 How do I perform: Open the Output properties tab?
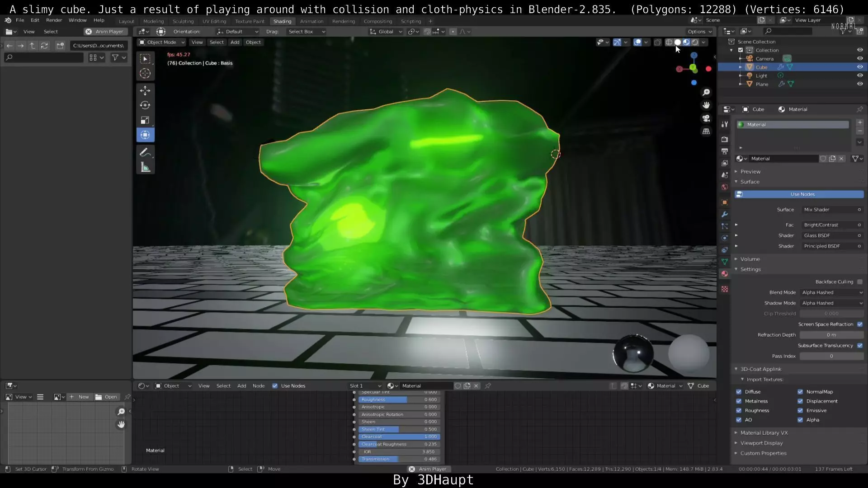pos(725,151)
